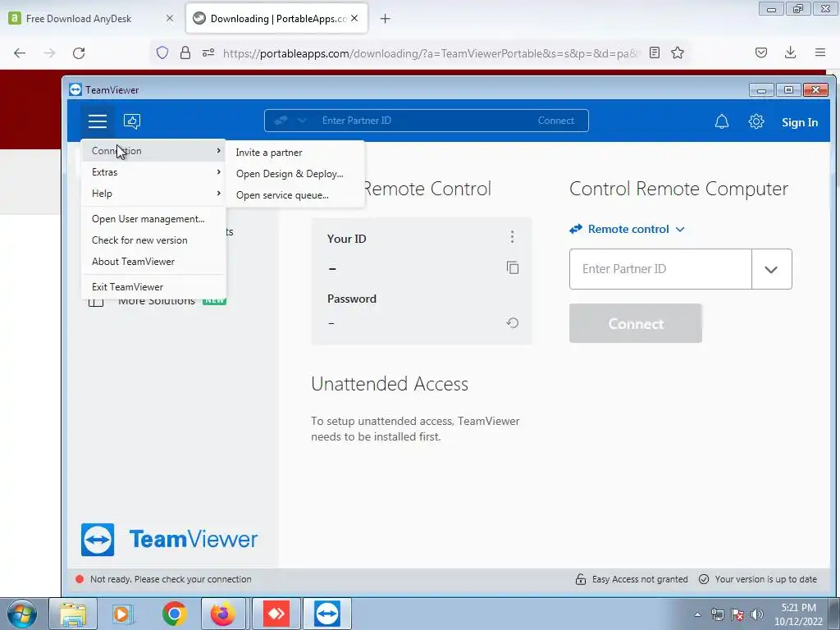Click the Firefox address bar URL
This screenshot has width=840, height=630.
(431, 53)
